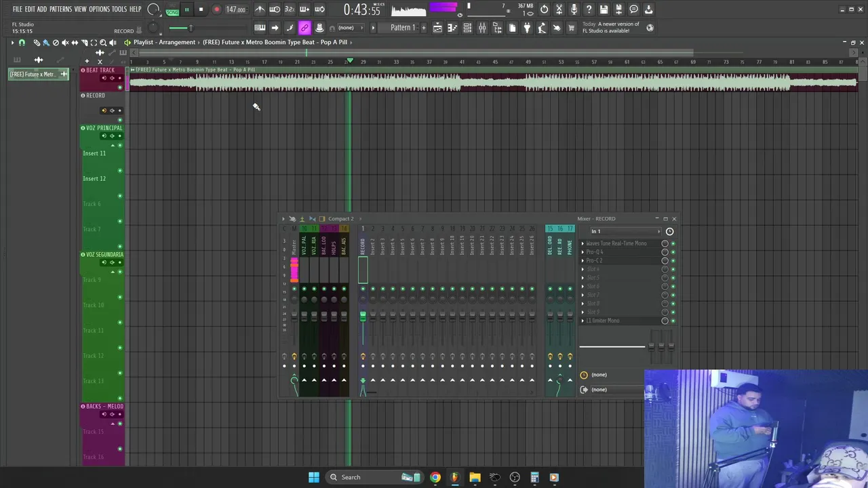Open the playlist options arrow menu
The image size is (868, 488).
(12, 42)
